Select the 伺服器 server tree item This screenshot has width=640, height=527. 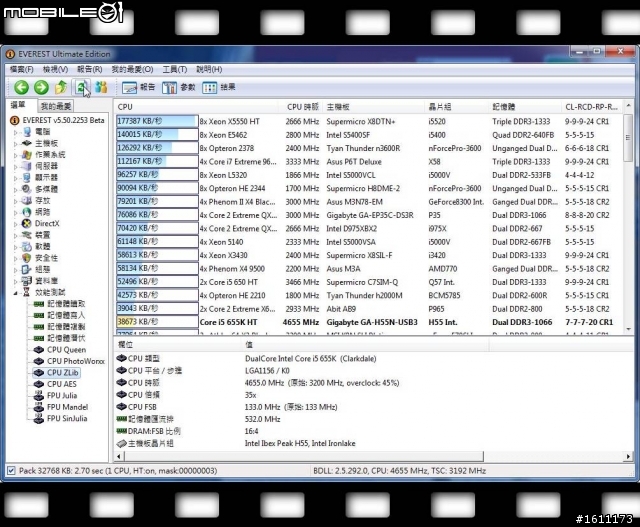click(x=40, y=166)
